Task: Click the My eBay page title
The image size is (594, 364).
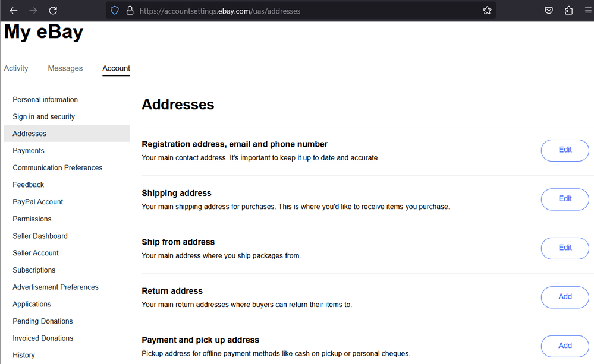Action: 43,32
